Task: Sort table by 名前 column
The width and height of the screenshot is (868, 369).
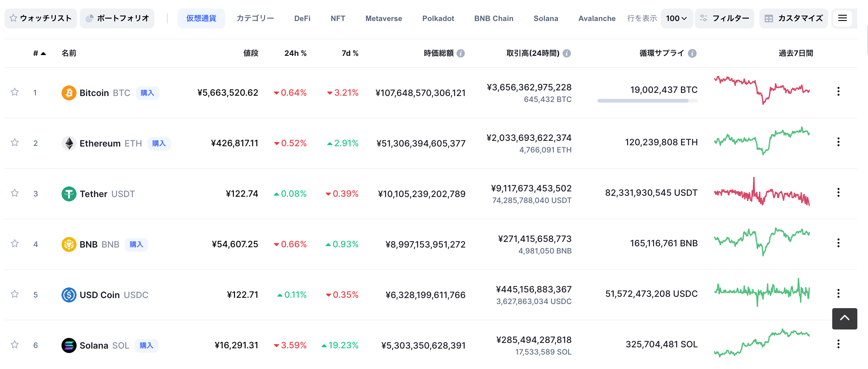Action: coord(69,53)
